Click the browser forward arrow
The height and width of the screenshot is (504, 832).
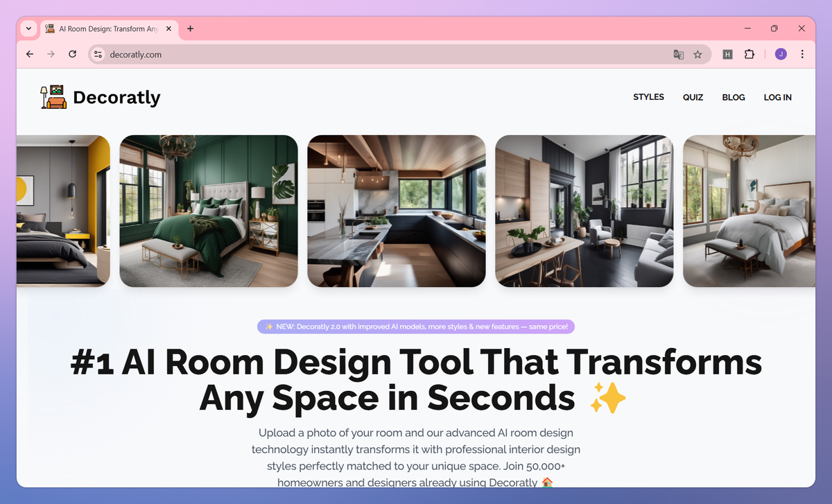51,54
